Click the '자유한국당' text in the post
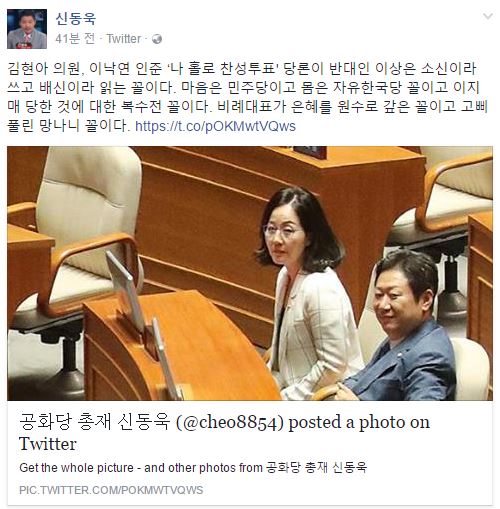 pyautogui.click(x=366, y=88)
